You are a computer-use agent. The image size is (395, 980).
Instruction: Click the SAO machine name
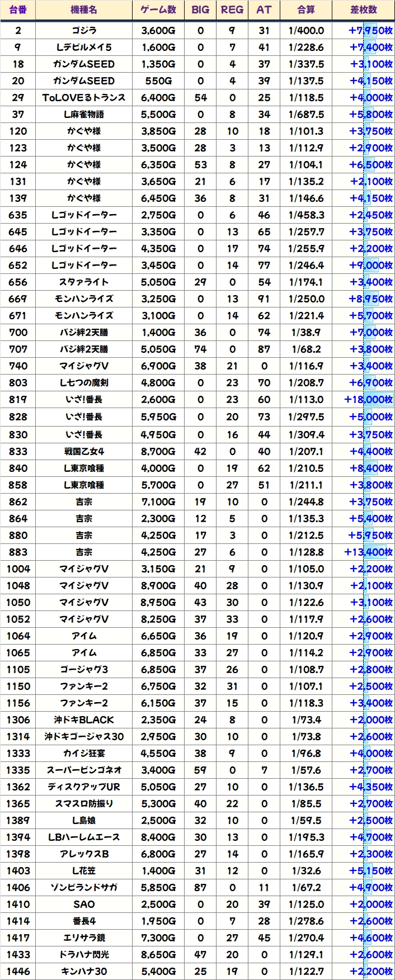pos(84,905)
